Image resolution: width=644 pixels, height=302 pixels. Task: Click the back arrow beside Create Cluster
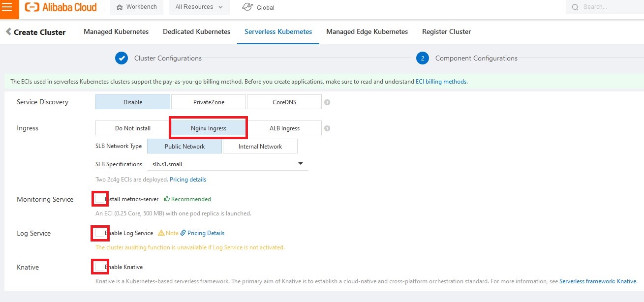(x=8, y=32)
